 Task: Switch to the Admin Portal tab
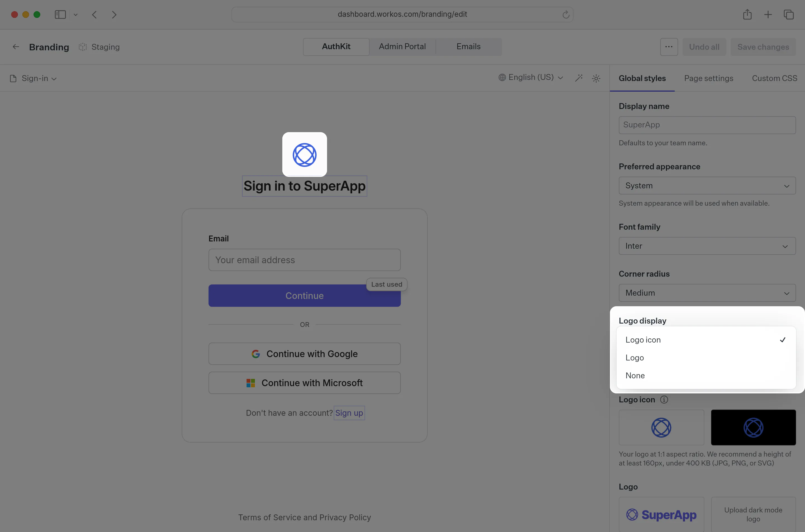[x=402, y=47]
